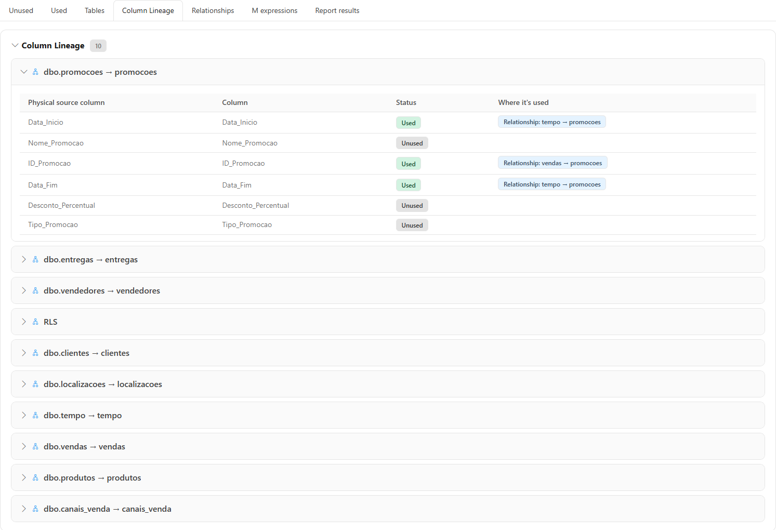The image size is (776, 532).
Task: Click the Physical source column header
Action: (67, 103)
